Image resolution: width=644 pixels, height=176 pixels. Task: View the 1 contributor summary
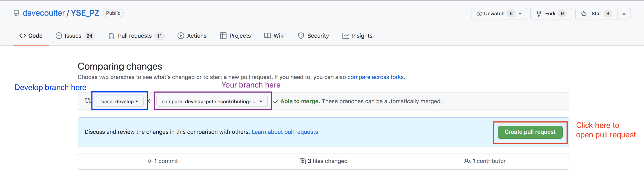point(485,161)
